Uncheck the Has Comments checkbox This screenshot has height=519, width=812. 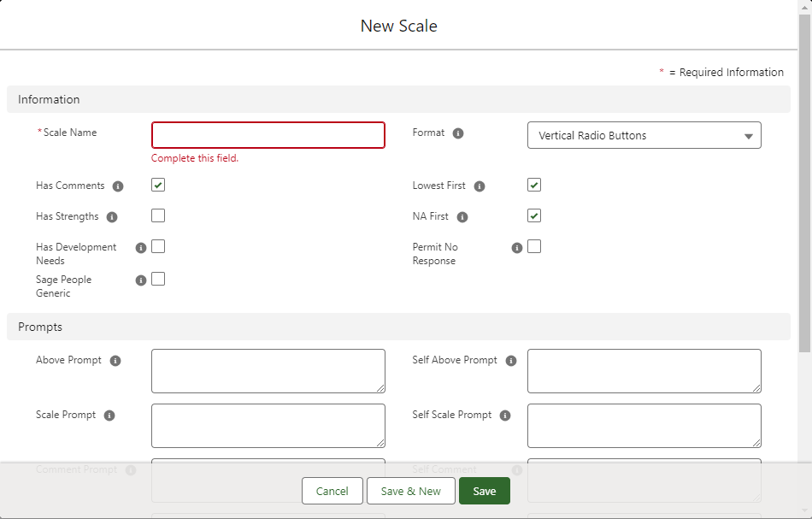[158, 185]
